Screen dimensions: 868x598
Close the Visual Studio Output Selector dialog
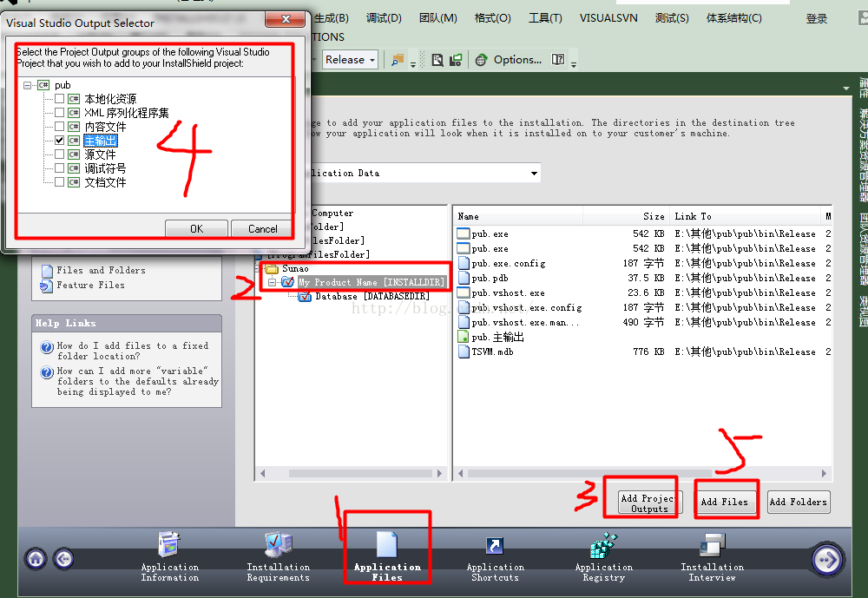[x=285, y=19]
